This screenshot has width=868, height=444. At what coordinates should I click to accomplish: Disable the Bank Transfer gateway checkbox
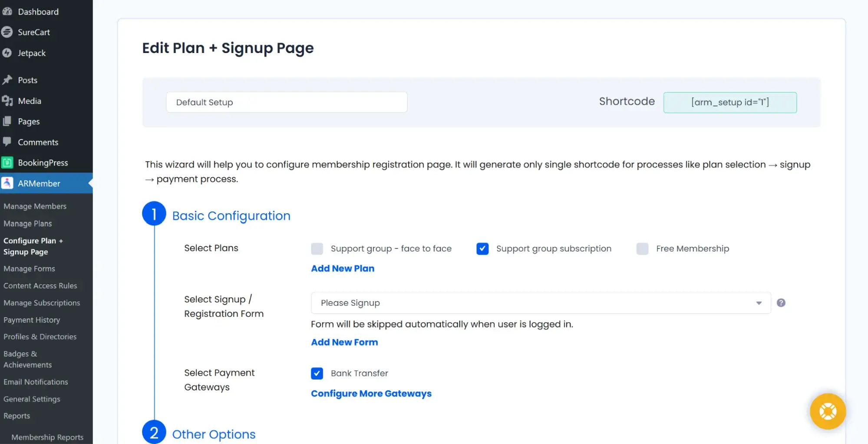click(x=317, y=373)
